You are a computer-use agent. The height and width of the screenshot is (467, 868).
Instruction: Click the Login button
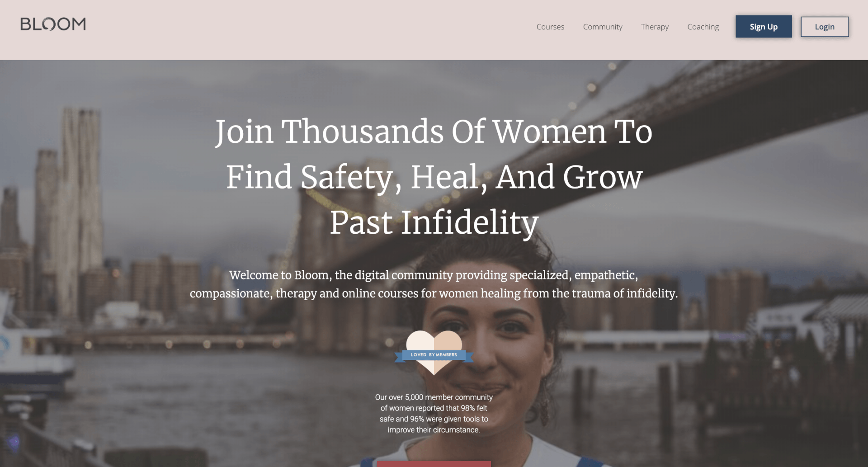825,27
